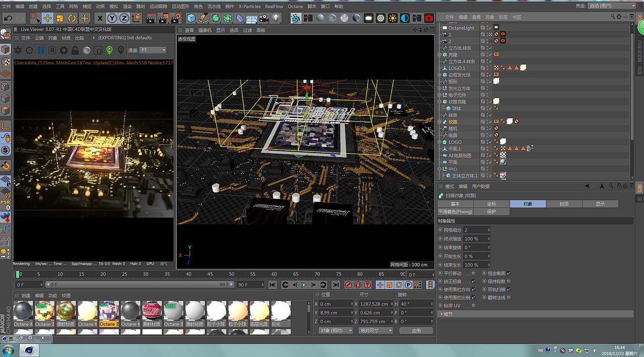
Task: Expand the 克隆 object tree
Action: point(440,54)
